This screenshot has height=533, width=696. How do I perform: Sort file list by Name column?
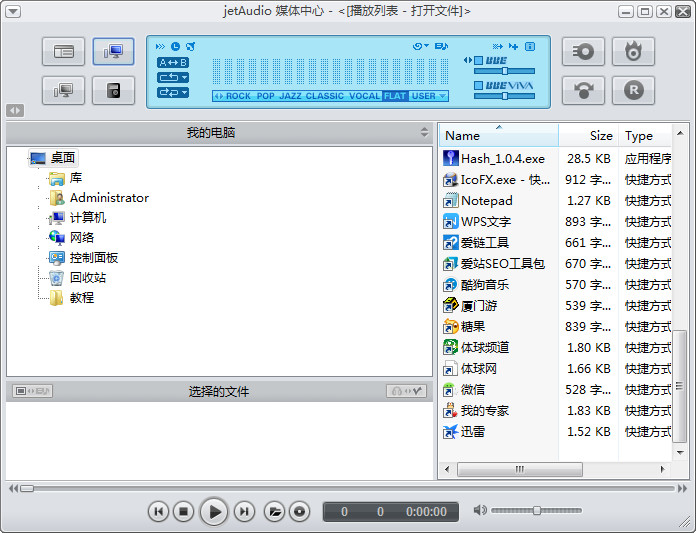click(x=499, y=135)
